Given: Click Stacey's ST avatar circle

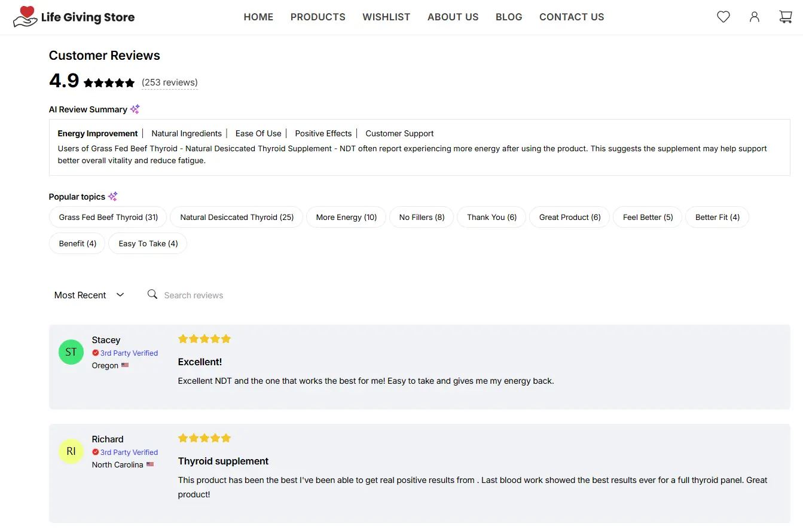Looking at the screenshot, I should click(x=71, y=352).
